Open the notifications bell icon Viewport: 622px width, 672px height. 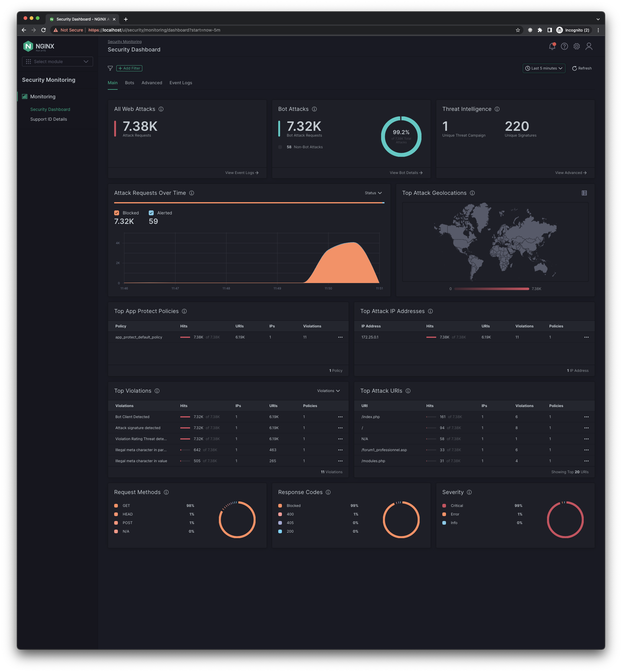point(552,47)
